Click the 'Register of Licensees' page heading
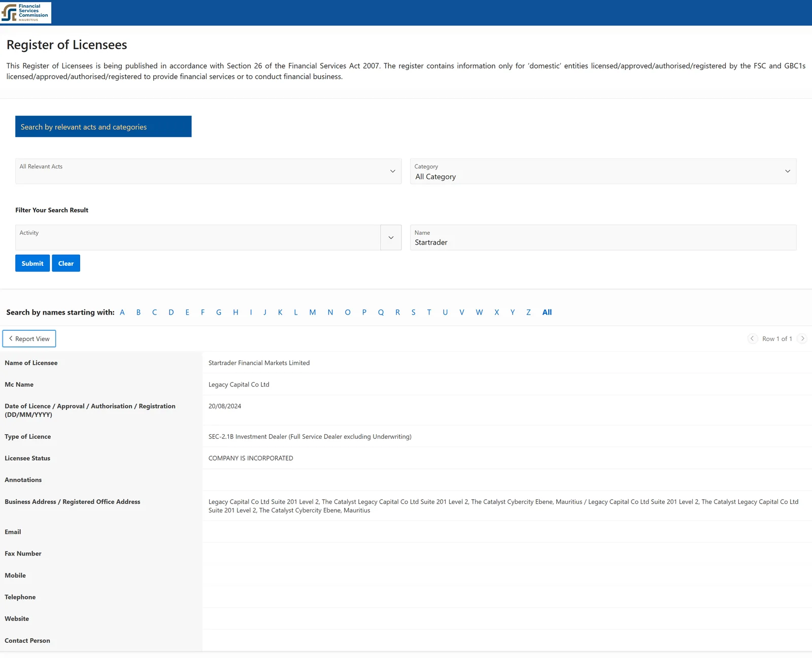This screenshot has width=812, height=658. (67, 45)
